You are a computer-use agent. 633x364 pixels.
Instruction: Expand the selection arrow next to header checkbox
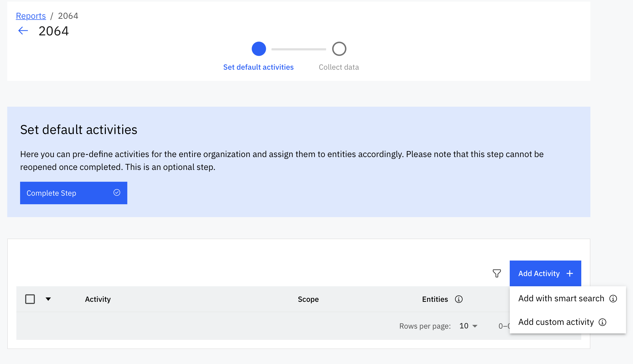point(48,299)
